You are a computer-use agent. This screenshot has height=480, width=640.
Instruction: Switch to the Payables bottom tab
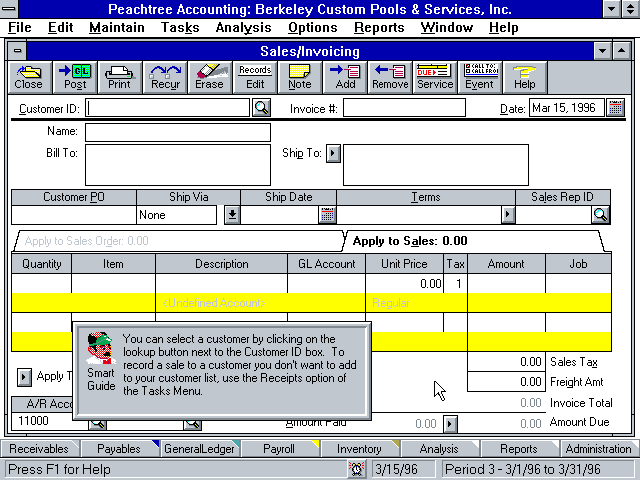tap(119, 449)
